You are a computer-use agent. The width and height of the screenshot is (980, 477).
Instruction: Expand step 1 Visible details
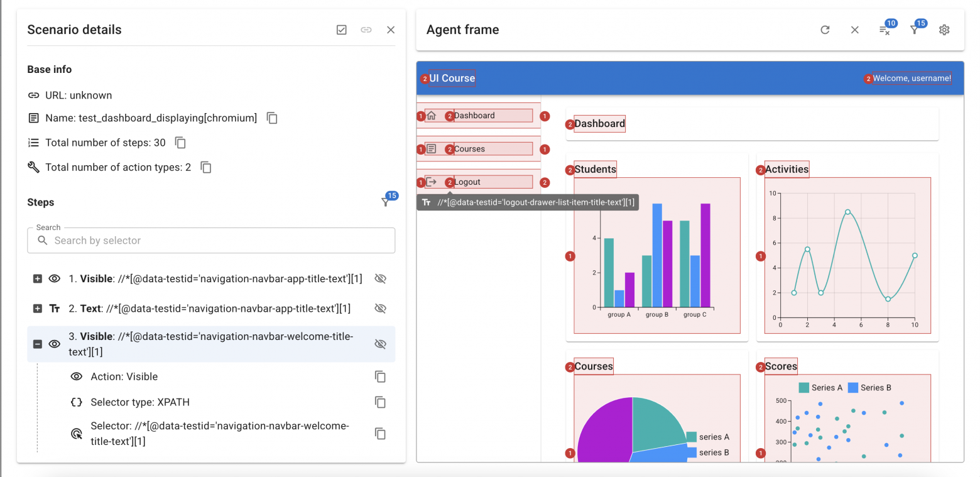(x=38, y=278)
